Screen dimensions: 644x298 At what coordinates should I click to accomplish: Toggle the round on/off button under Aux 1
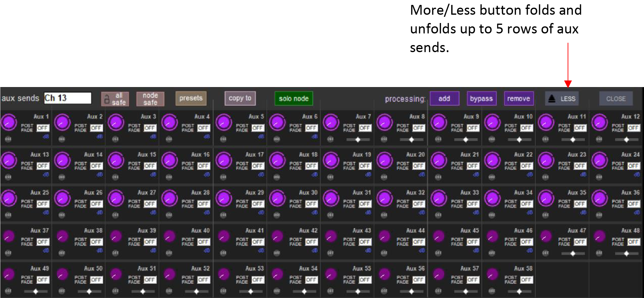[x=8, y=139]
